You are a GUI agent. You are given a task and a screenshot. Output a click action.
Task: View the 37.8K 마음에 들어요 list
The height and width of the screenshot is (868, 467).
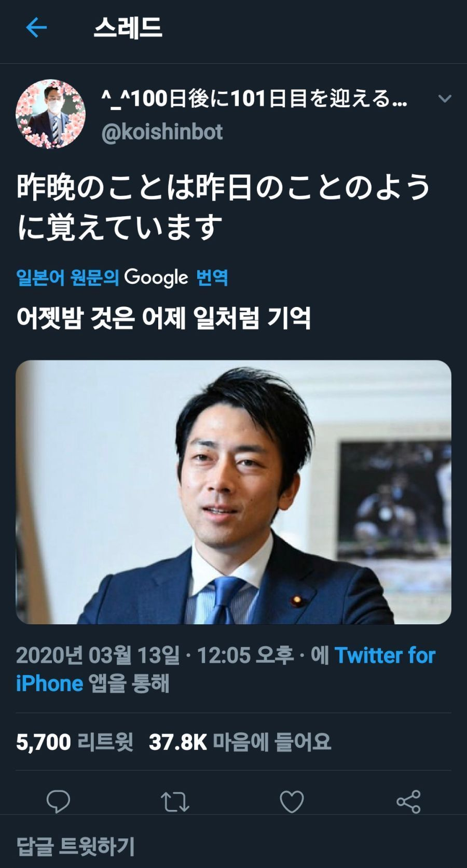click(240, 742)
